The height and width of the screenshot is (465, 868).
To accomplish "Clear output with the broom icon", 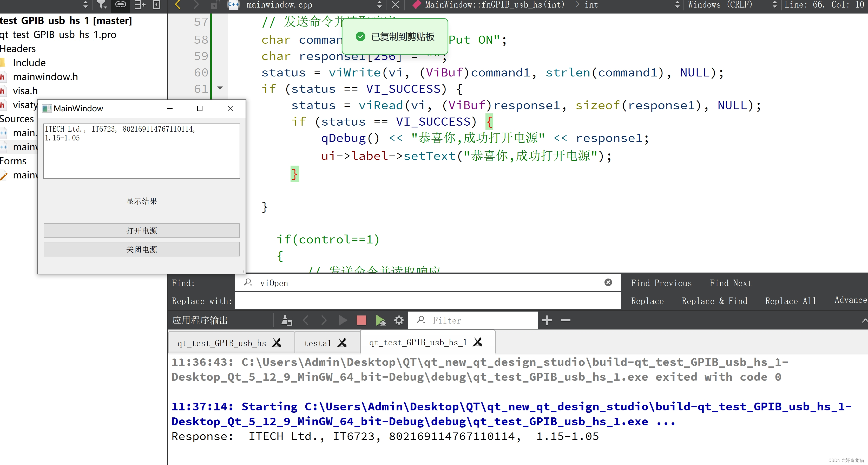I will click(286, 320).
